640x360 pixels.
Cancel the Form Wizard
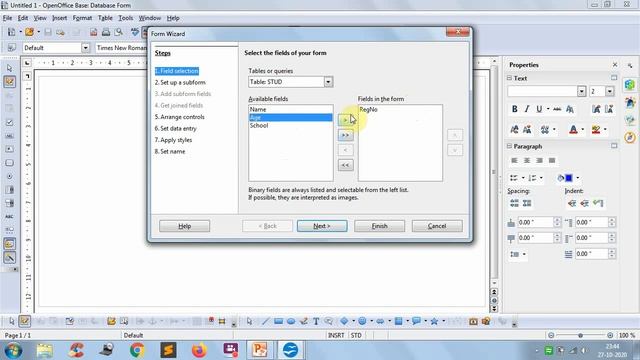pos(437,226)
